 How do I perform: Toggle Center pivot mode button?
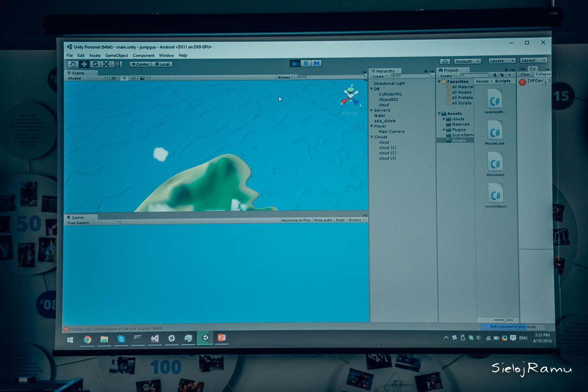point(140,64)
